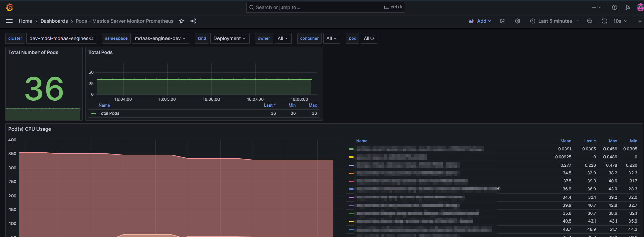Open the news feed icon
Image resolution: width=644 pixels, height=237 pixels.
click(628, 7)
